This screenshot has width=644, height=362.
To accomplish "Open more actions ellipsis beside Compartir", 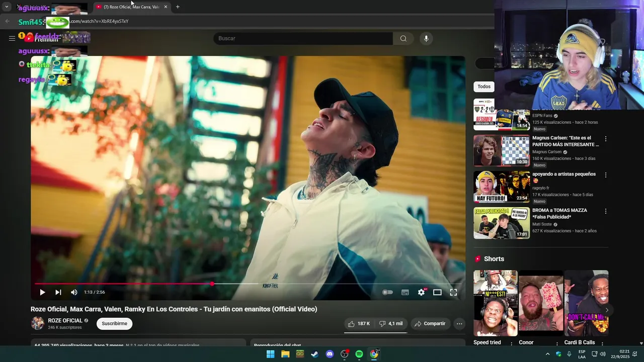I will point(459,324).
